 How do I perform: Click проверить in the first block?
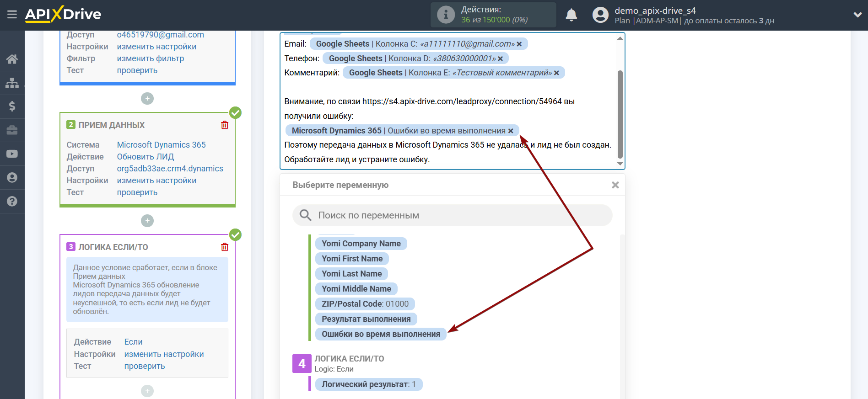[x=137, y=70]
